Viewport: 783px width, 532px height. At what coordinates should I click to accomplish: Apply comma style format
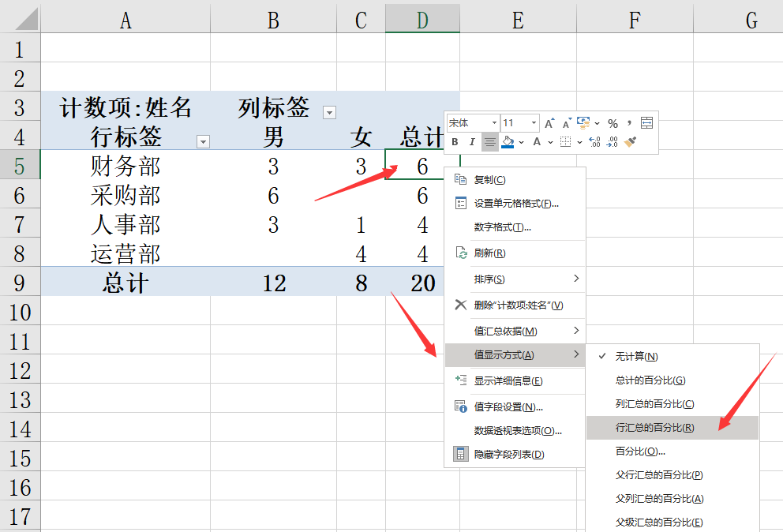click(x=629, y=123)
